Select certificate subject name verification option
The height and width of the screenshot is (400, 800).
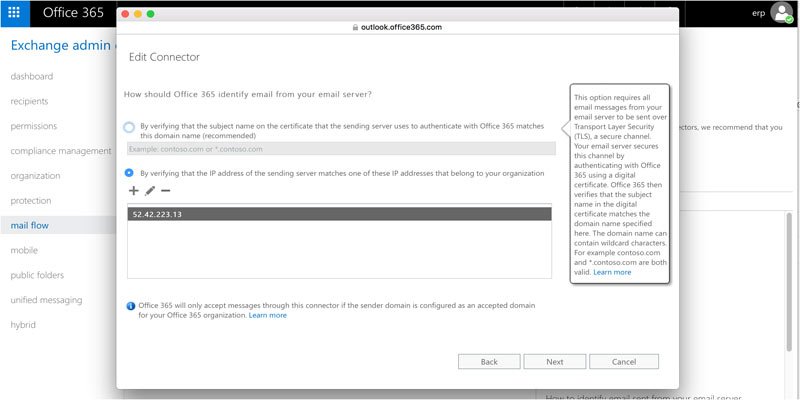pyautogui.click(x=129, y=127)
